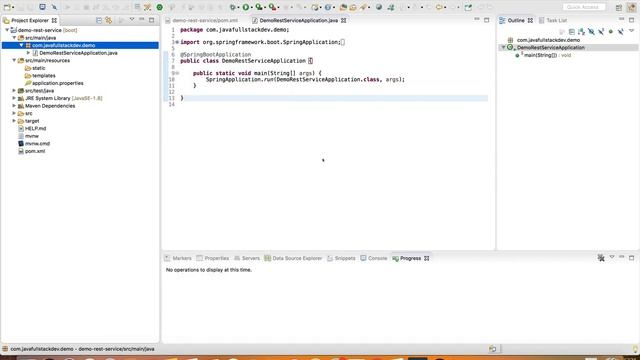
Task: Click the Debug bug toolbar icon
Action: 232,7
